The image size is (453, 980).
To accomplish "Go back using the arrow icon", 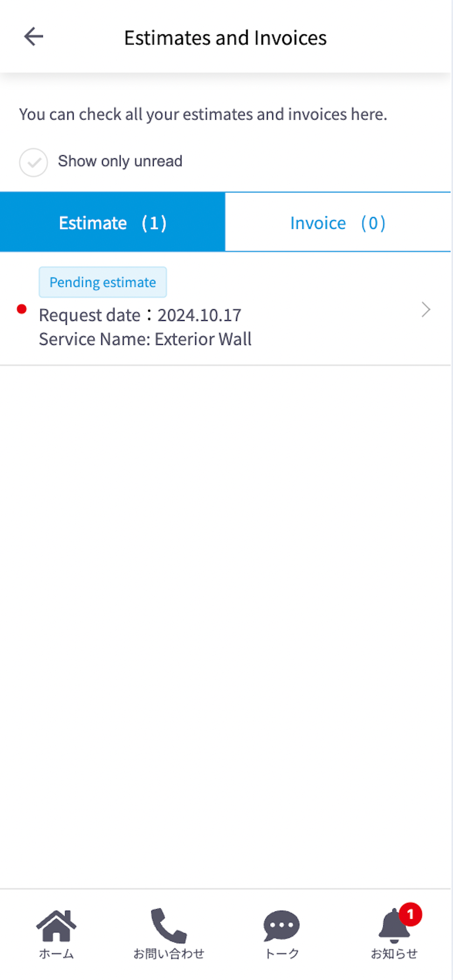I will [34, 36].
